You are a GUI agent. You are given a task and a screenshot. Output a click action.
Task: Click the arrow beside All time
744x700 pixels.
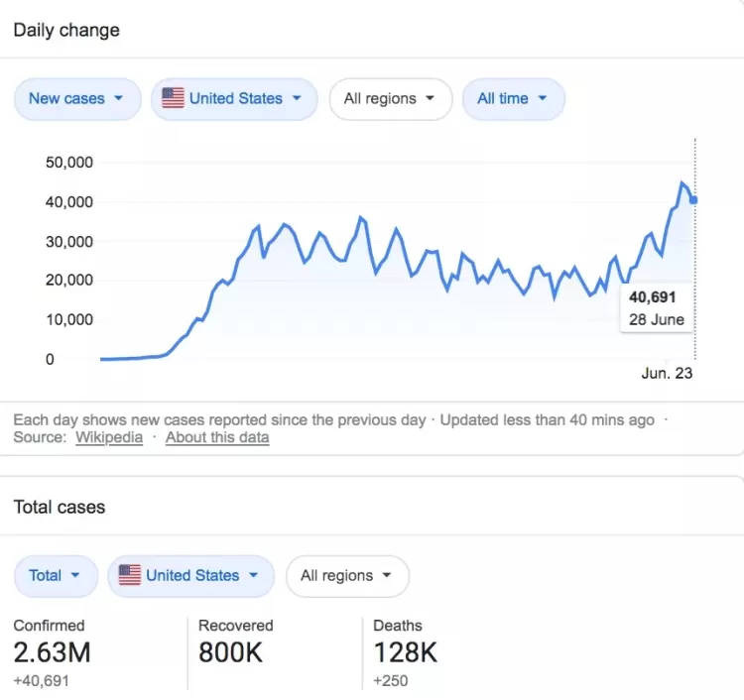point(543,98)
